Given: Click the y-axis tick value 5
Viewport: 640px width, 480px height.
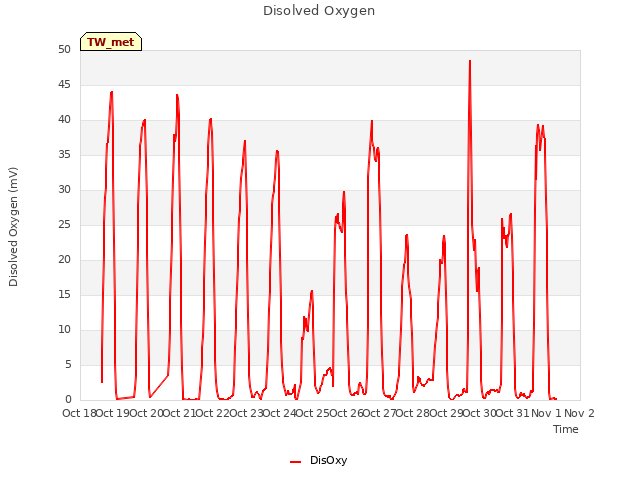Looking at the screenshot, I should 68,364.
